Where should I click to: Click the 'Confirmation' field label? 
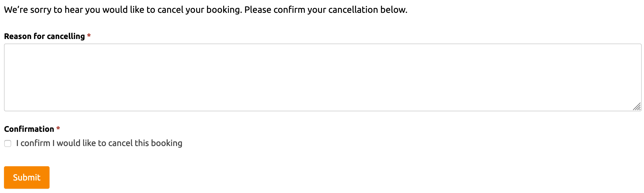[x=29, y=129]
